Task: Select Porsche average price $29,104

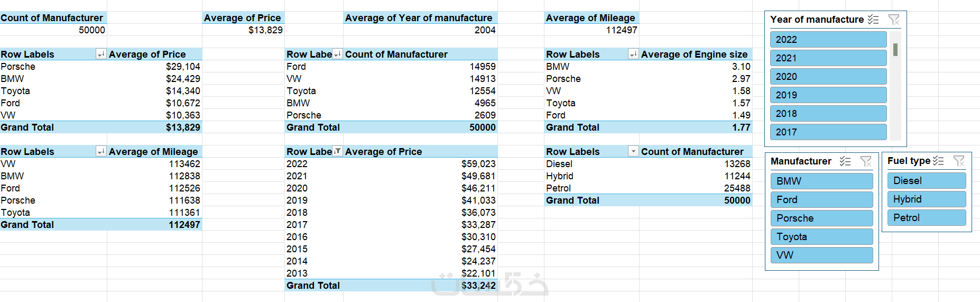Action: click(x=154, y=66)
